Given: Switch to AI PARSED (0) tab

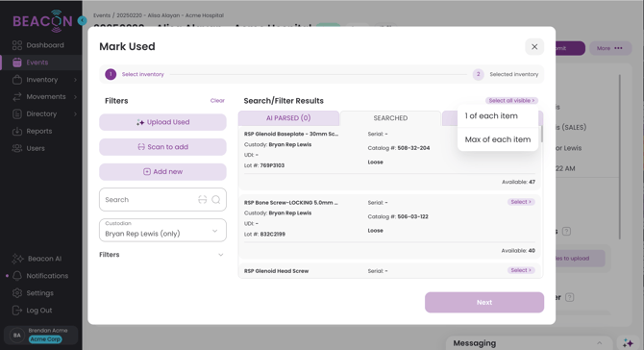Looking at the screenshot, I should click(288, 118).
